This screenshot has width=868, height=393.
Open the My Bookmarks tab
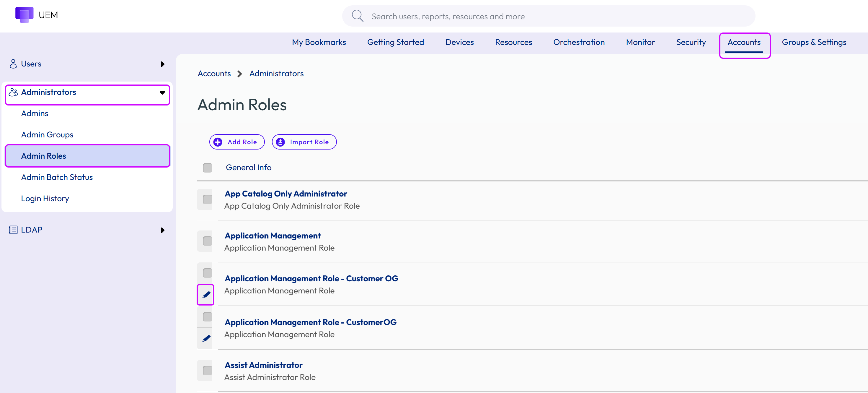click(x=319, y=42)
